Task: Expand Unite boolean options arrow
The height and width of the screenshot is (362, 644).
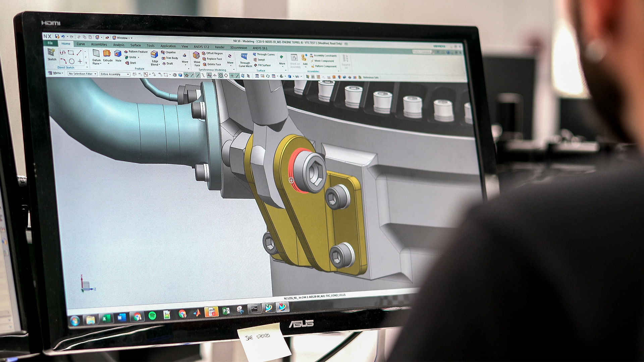Action: [138, 57]
